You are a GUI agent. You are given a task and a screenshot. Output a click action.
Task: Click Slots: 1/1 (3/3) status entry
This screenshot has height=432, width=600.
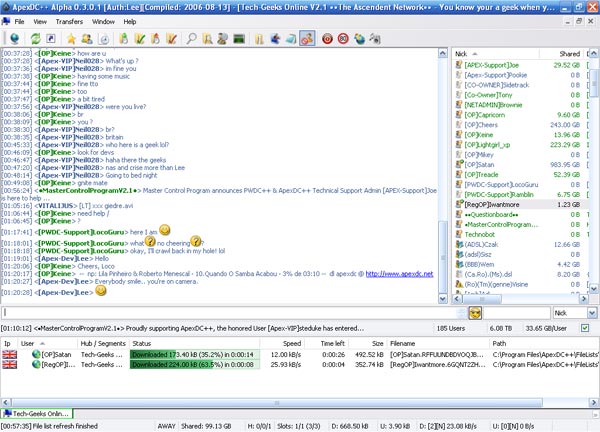tap(298, 426)
